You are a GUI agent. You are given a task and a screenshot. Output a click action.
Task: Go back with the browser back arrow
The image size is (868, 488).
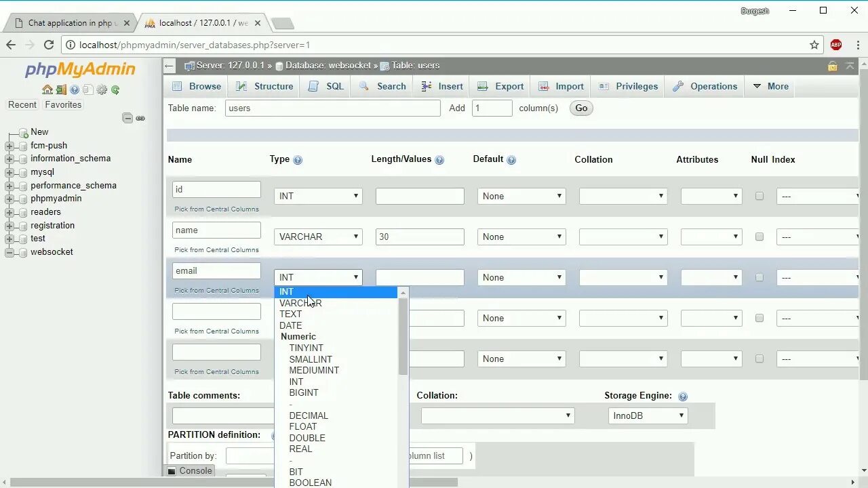(11, 45)
